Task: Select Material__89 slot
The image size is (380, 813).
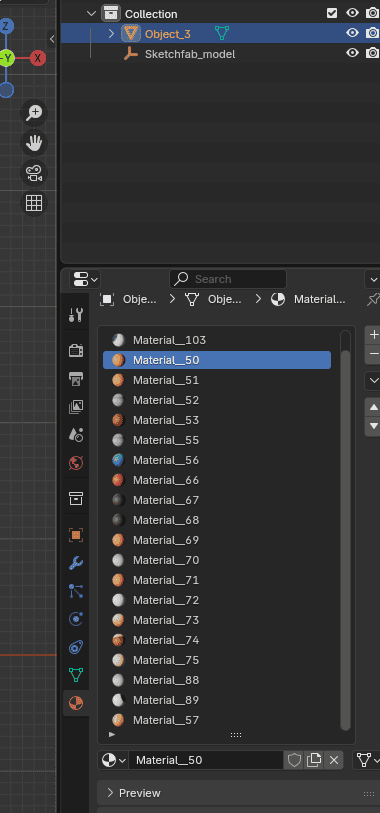Action: point(217,700)
